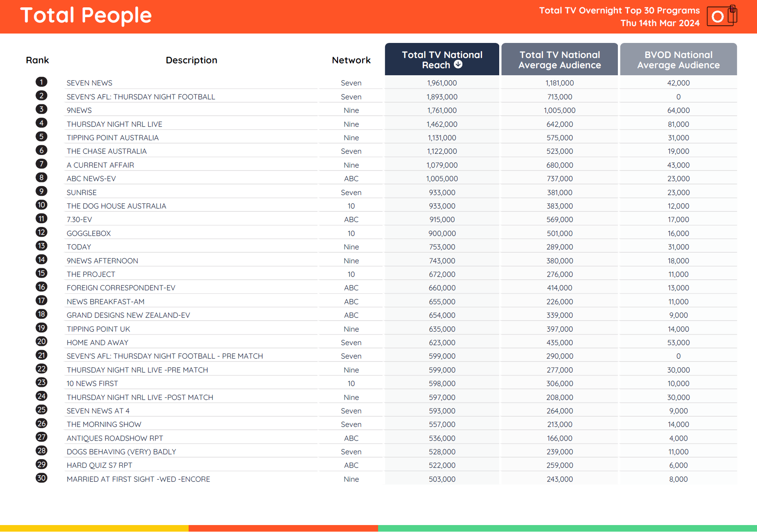This screenshot has height=532, width=757.
Task: Click the Network column header
Action: click(351, 60)
